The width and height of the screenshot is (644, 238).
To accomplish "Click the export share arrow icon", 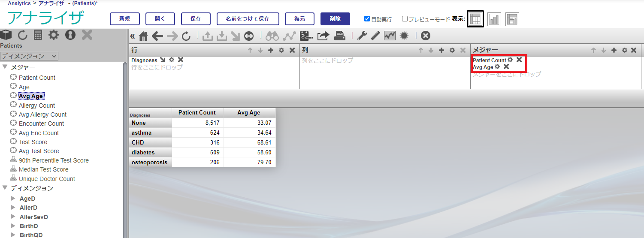I will [323, 36].
